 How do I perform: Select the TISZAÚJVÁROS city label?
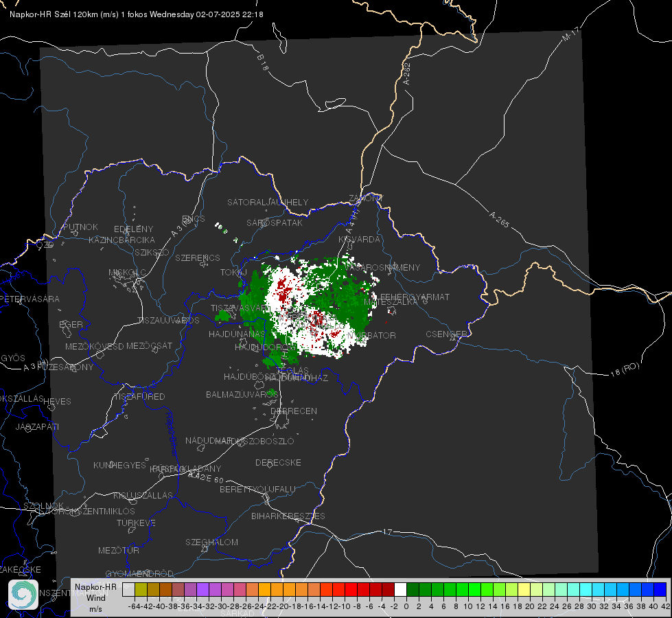coord(168,321)
